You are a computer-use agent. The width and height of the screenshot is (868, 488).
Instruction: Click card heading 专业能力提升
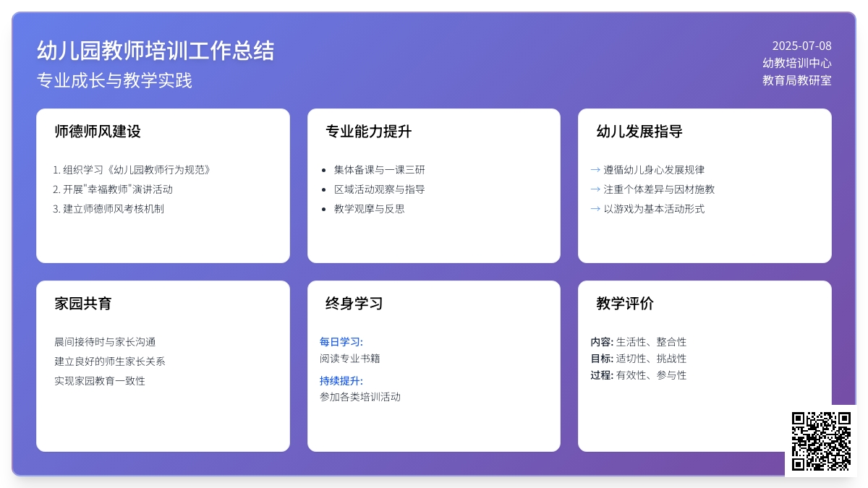(x=368, y=132)
